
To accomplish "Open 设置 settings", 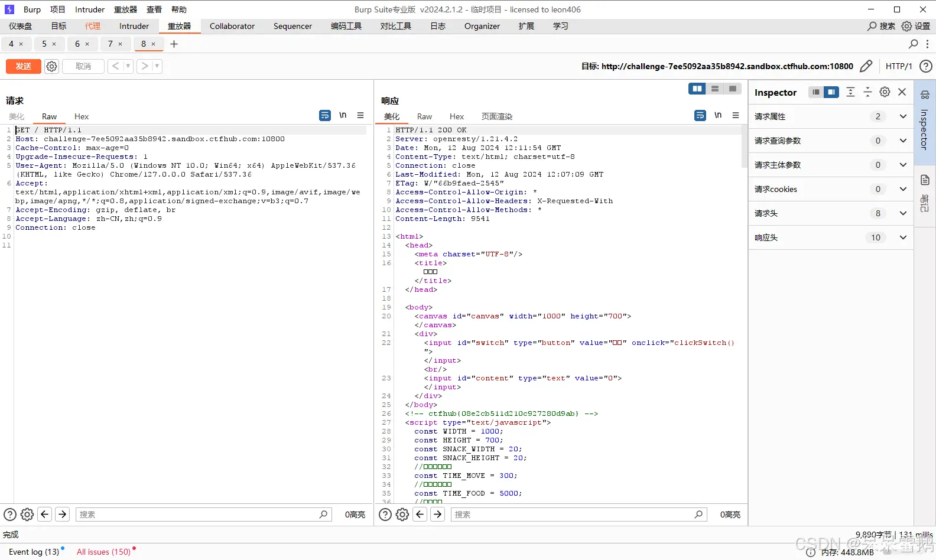I will coord(916,26).
